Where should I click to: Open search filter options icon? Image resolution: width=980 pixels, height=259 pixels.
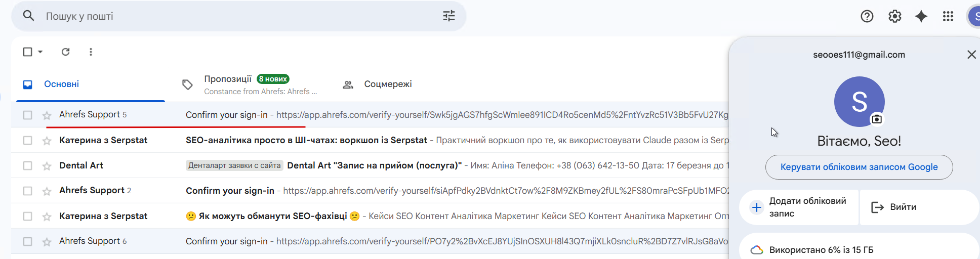pyautogui.click(x=448, y=16)
